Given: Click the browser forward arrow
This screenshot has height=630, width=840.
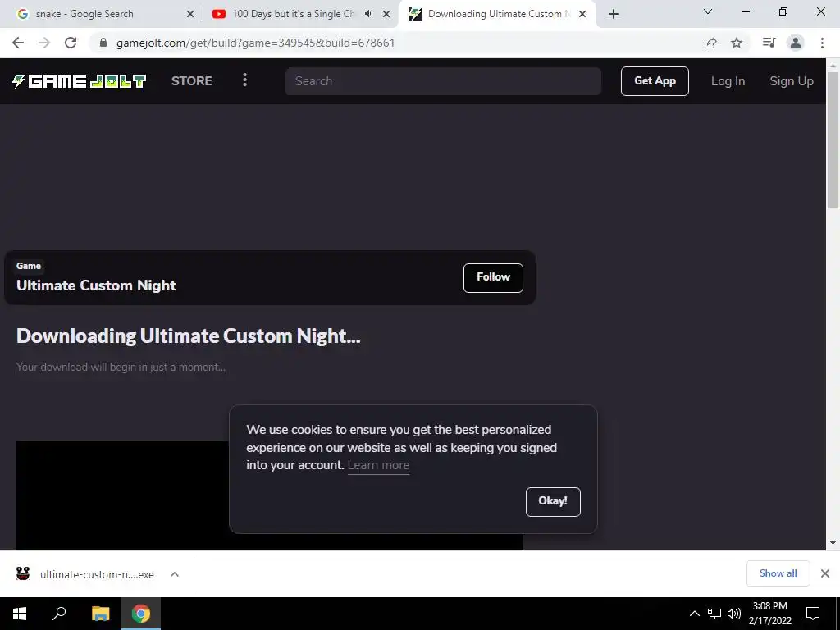Looking at the screenshot, I should coord(44,43).
